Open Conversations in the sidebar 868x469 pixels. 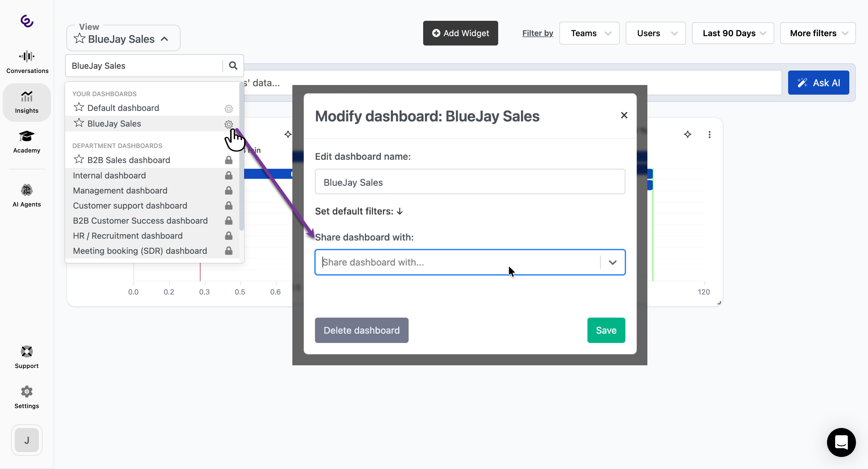27,62
